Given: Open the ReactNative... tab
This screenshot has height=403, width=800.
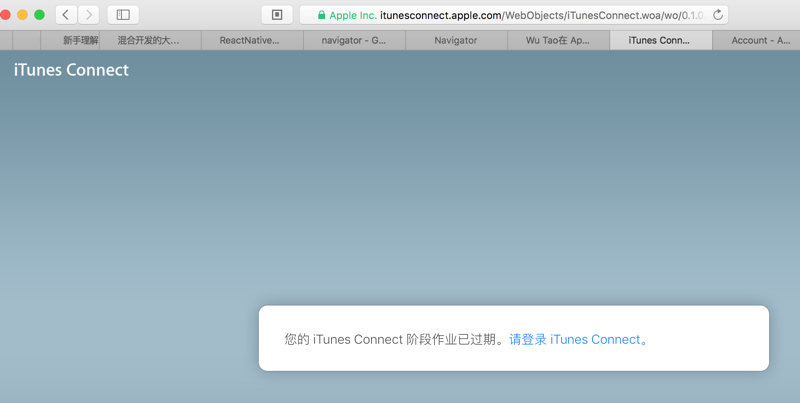Looking at the screenshot, I should coord(253,40).
